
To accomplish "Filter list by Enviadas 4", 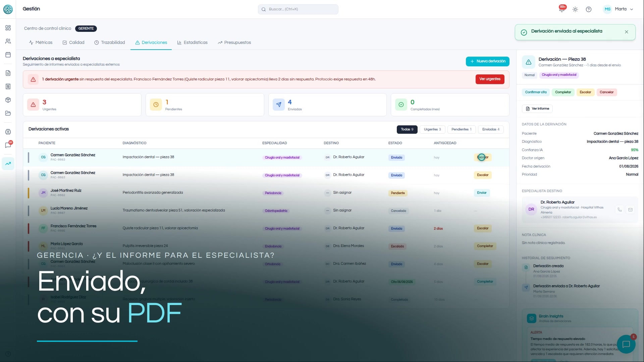I will coord(491,129).
